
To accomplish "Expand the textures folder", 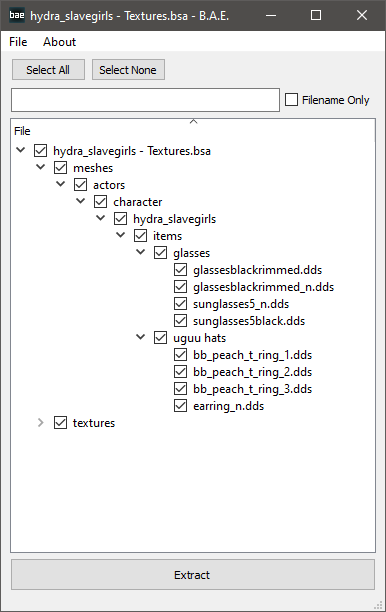I will (x=41, y=423).
